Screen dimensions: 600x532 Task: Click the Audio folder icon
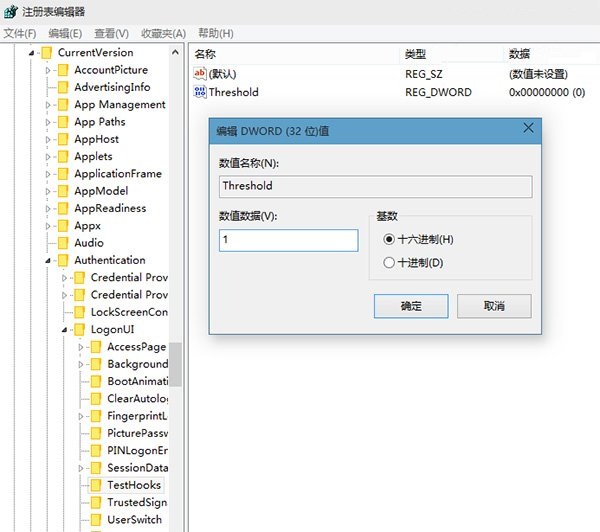(x=63, y=243)
